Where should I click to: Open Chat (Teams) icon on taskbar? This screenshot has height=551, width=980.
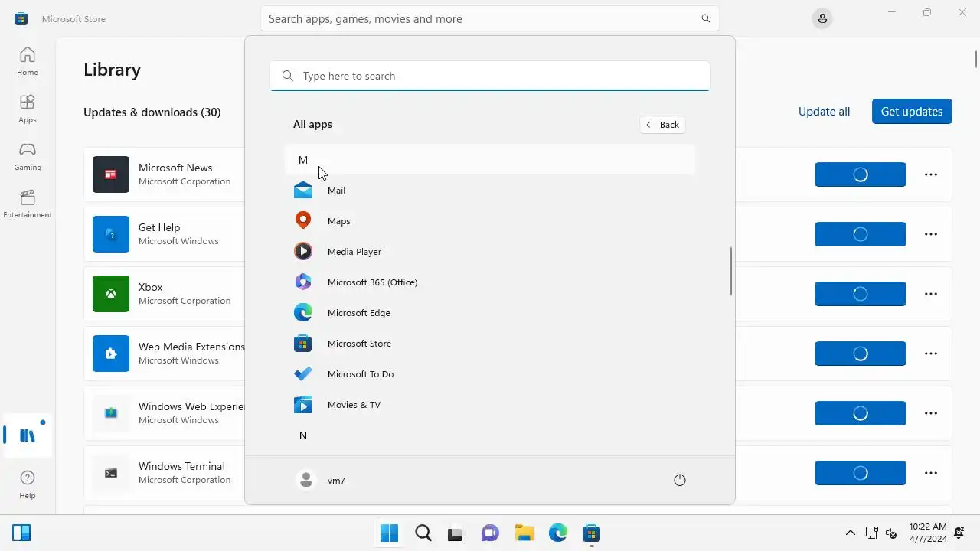point(490,533)
